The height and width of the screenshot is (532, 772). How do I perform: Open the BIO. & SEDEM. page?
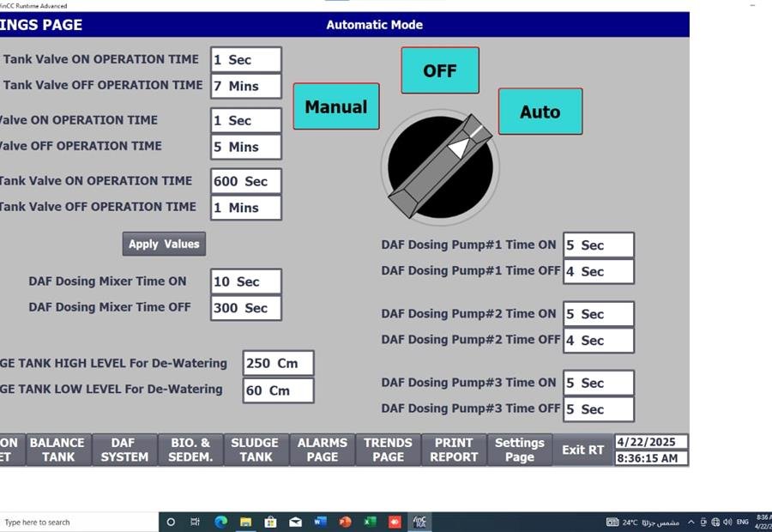point(190,450)
